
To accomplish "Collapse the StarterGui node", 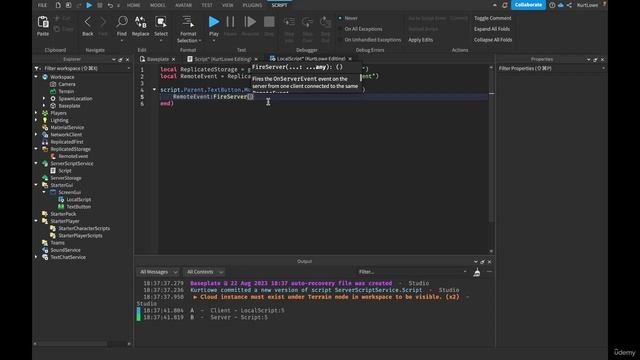I will coord(36,185).
